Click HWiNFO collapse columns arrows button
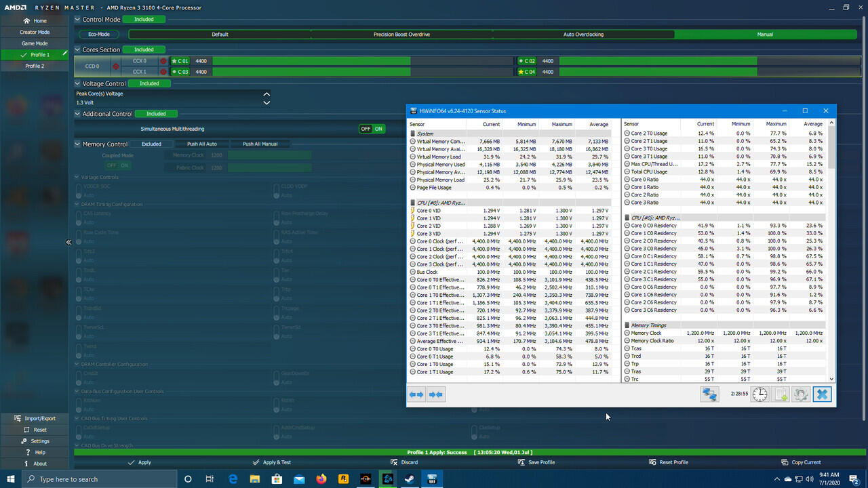The image size is (868, 488). [436, 394]
